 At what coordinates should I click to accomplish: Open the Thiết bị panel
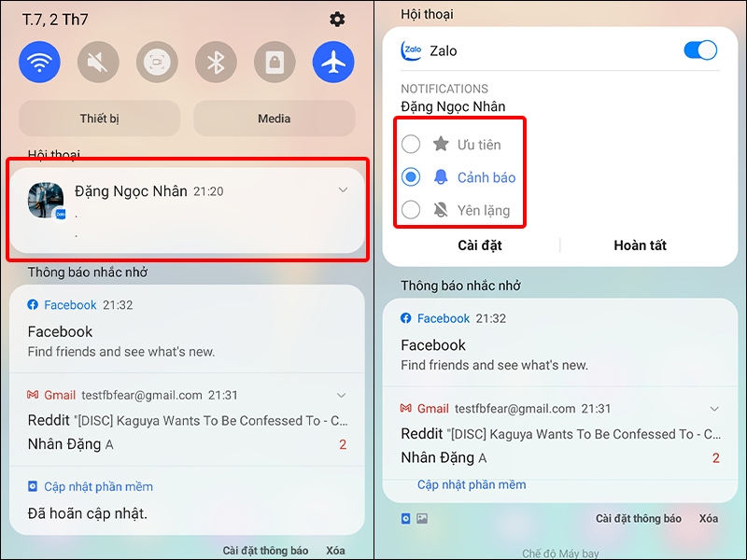point(100,119)
